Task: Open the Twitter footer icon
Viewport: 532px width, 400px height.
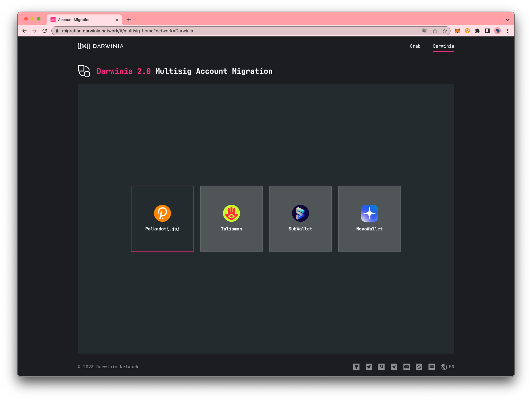Action: [x=369, y=367]
